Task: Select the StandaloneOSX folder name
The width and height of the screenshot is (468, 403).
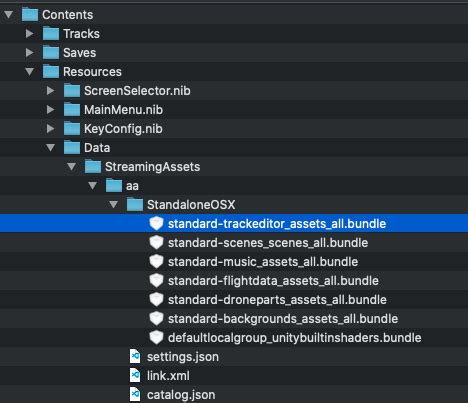Action: [x=191, y=205]
